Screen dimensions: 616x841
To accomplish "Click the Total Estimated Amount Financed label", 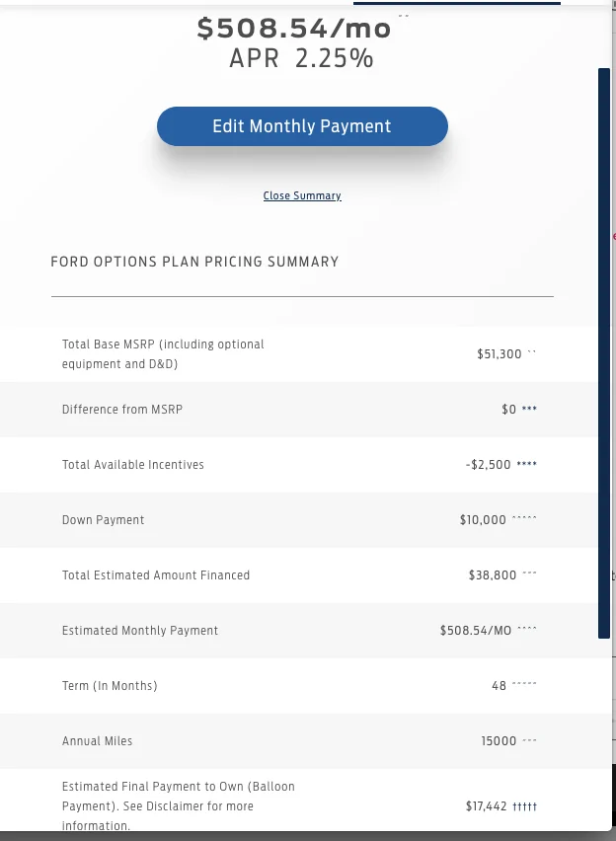I will point(156,574).
